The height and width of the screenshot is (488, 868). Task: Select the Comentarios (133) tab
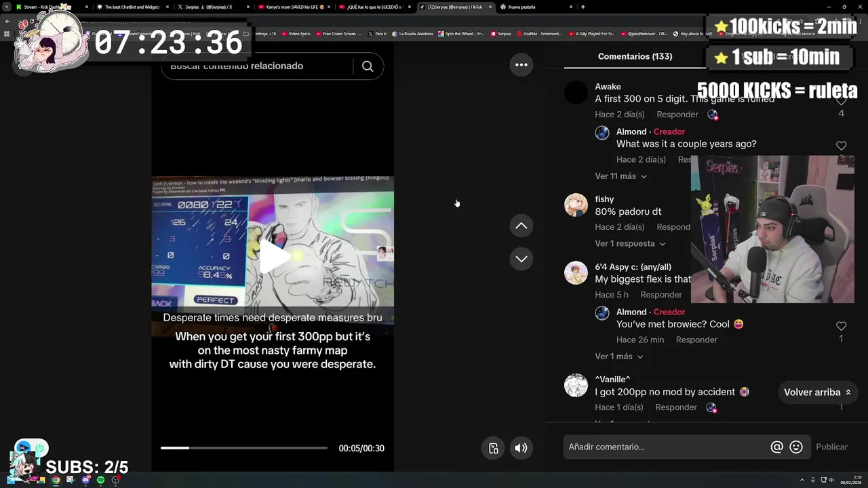[635, 56]
